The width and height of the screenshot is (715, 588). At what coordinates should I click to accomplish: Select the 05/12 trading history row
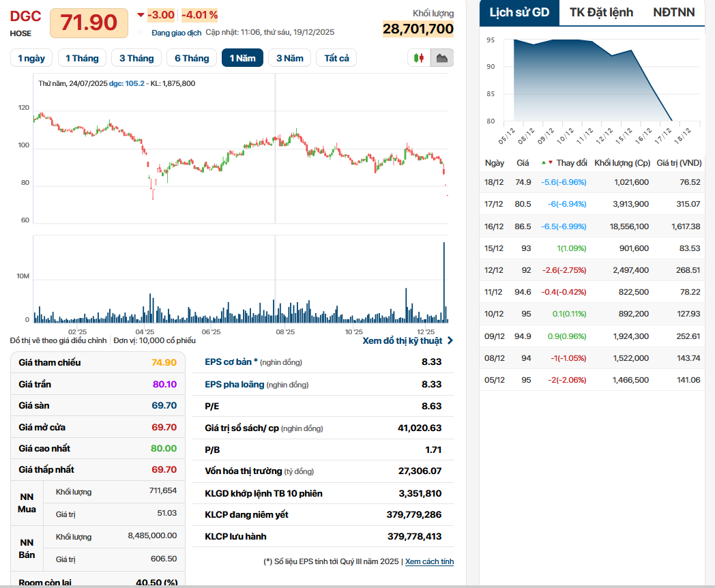[592, 380]
